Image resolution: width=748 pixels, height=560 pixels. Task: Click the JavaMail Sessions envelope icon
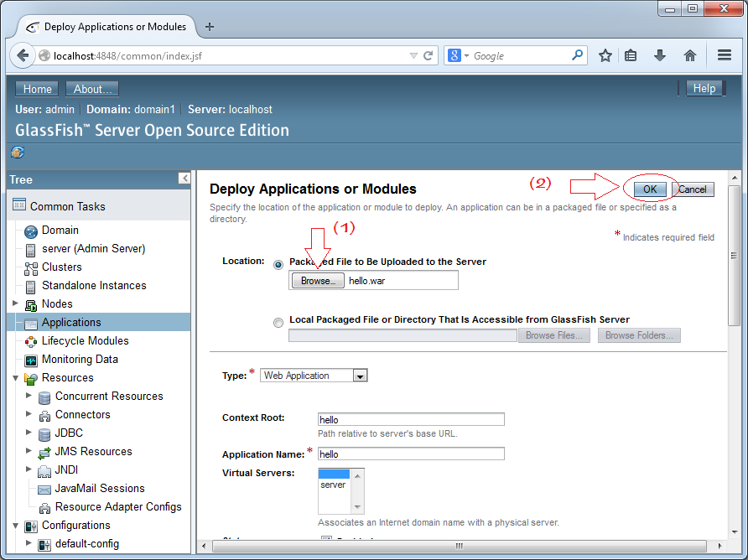pyautogui.click(x=44, y=490)
